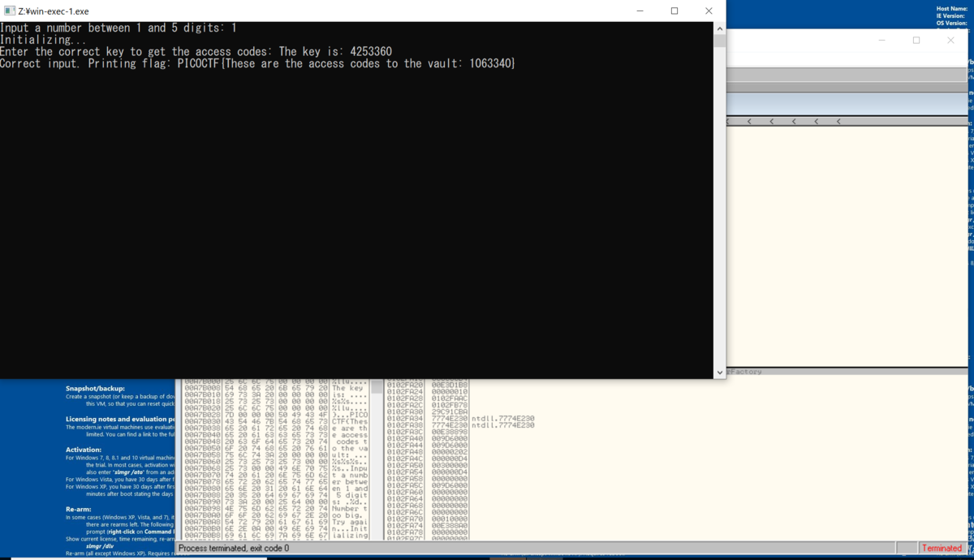Click the 'slmgr /dlv' command text
The width and height of the screenshot is (974, 560).
pos(101,545)
